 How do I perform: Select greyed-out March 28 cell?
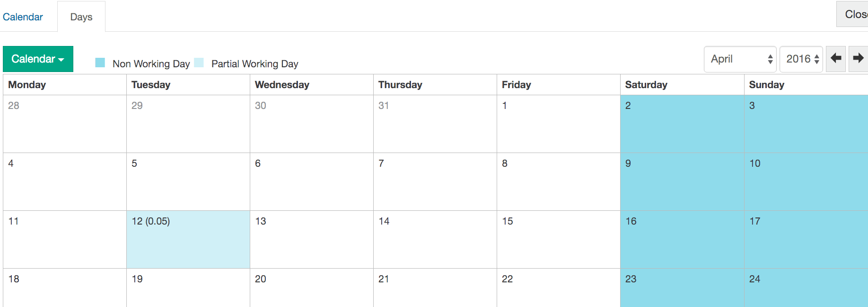(x=64, y=124)
